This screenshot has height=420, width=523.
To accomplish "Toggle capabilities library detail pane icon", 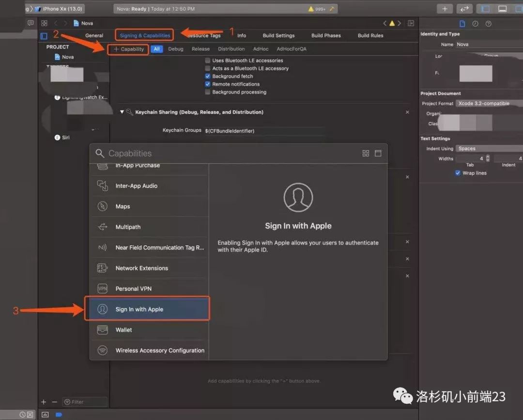I will tap(378, 153).
